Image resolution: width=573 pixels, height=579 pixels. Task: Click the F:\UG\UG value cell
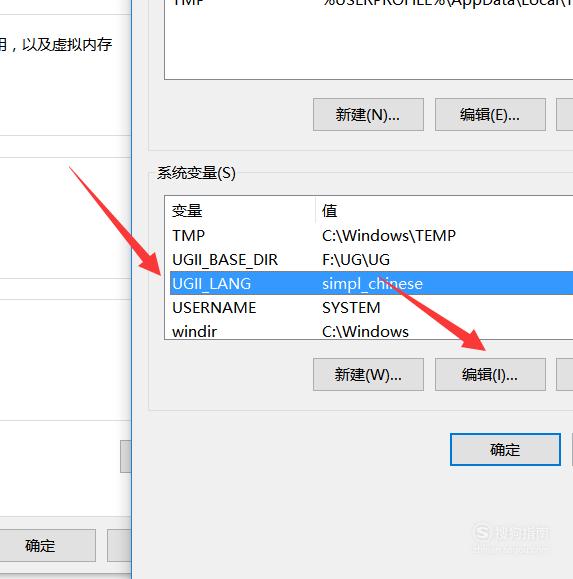pyautogui.click(x=356, y=260)
